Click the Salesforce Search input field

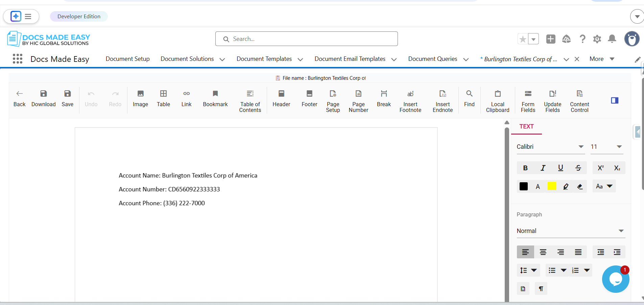pos(306,39)
